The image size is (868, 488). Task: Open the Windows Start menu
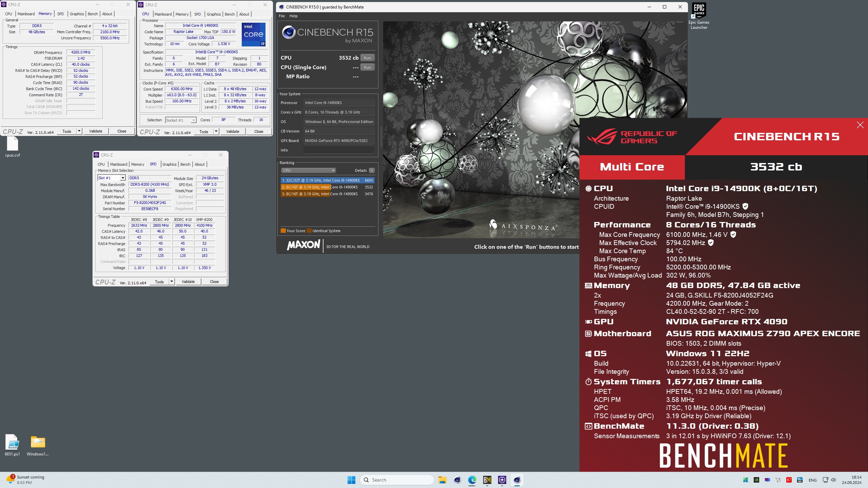[351, 480]
